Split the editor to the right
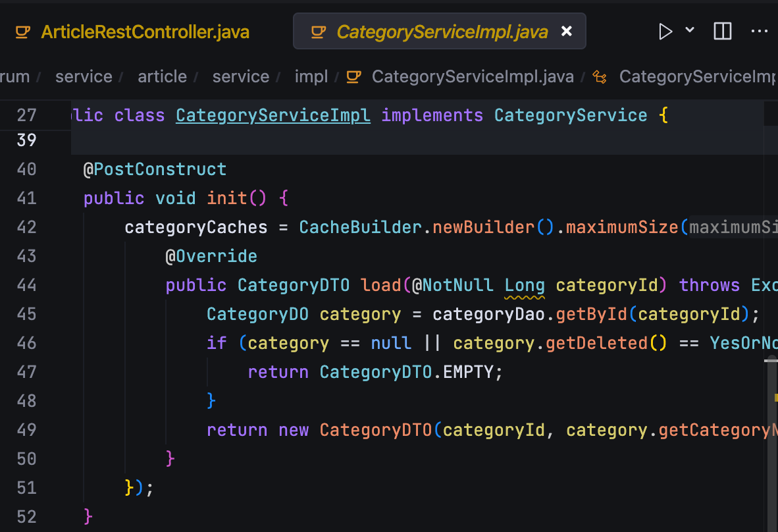 (723, 31)
